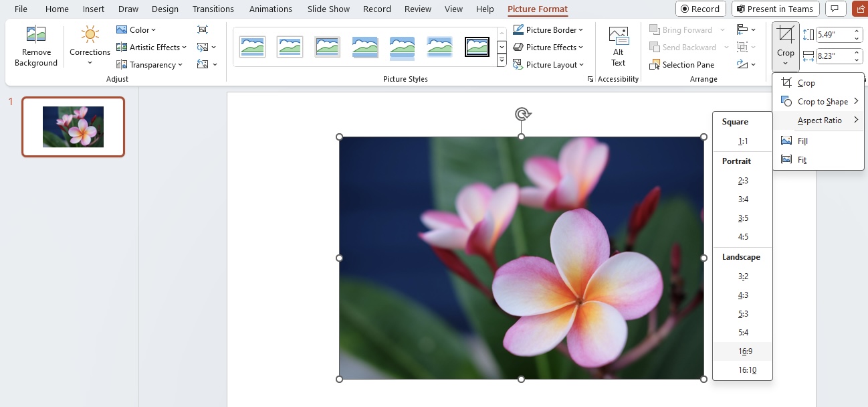Apply the third picture style thumbnail
Image resolution: width=868 pixels, height=407 pixels.
tap(328, 47)
